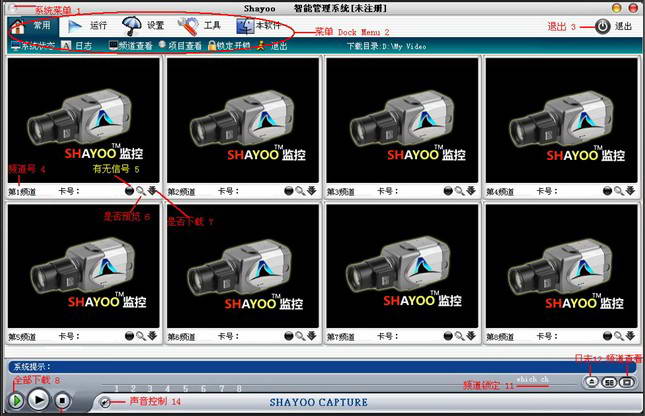Click the power 退出 button at top right
The height and width of the screenshot is (416, 645).
point(613,26)
